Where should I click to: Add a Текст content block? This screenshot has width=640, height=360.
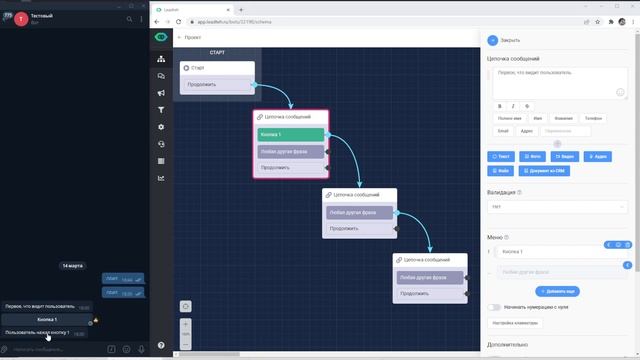[501, 157]
